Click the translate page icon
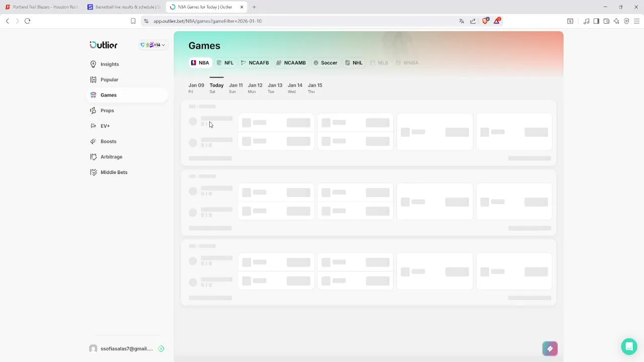 click(461, 21)
